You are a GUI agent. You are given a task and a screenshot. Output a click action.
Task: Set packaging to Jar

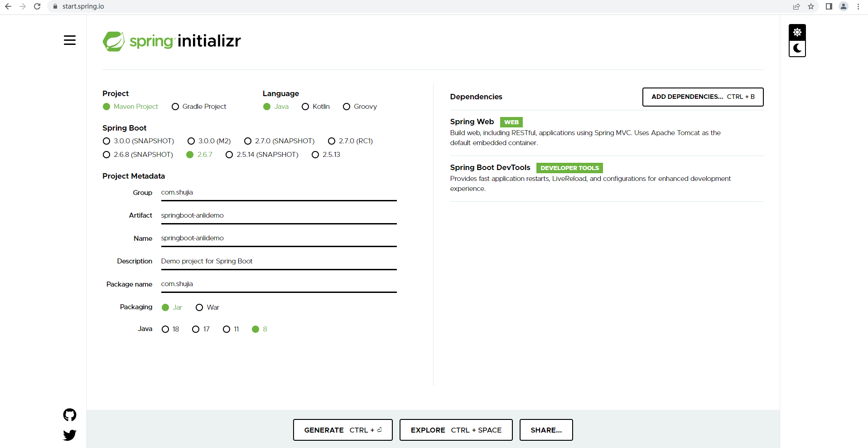(x=172, y=307)
